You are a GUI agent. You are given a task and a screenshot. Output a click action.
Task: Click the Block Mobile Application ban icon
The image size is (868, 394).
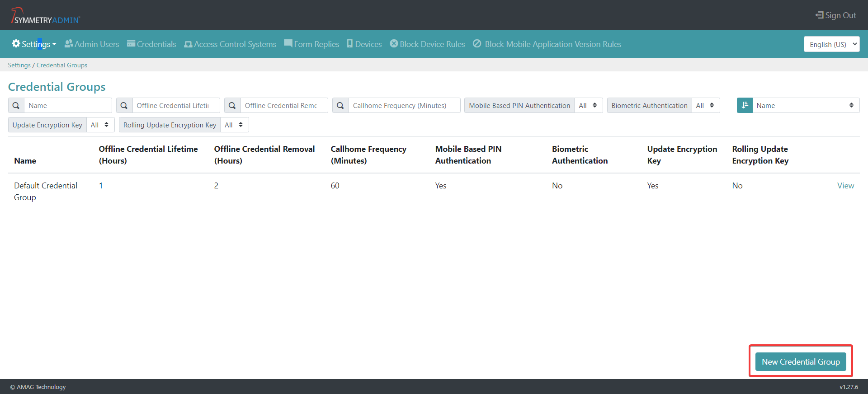477,43
